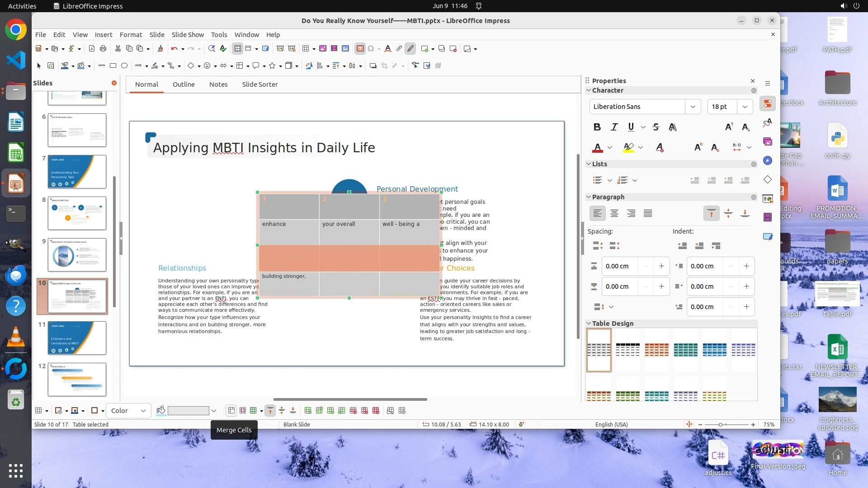Open the font name dropdown
This screenshot has height=488, width=868.
click(x=693, y=107)
